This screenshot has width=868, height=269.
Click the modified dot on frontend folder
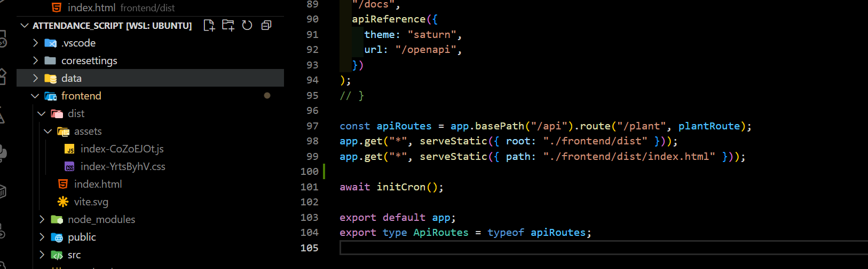pos(267,96)
